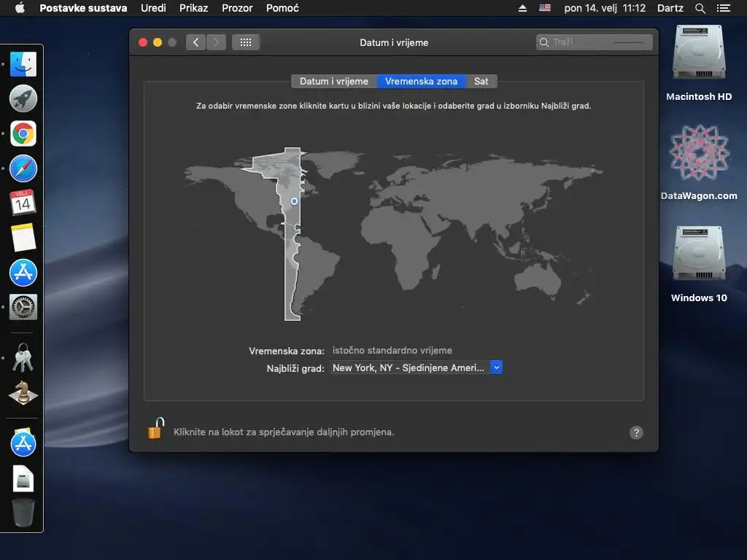
Task: Open Notification Center list icon
Action: (x=724, y=8)
